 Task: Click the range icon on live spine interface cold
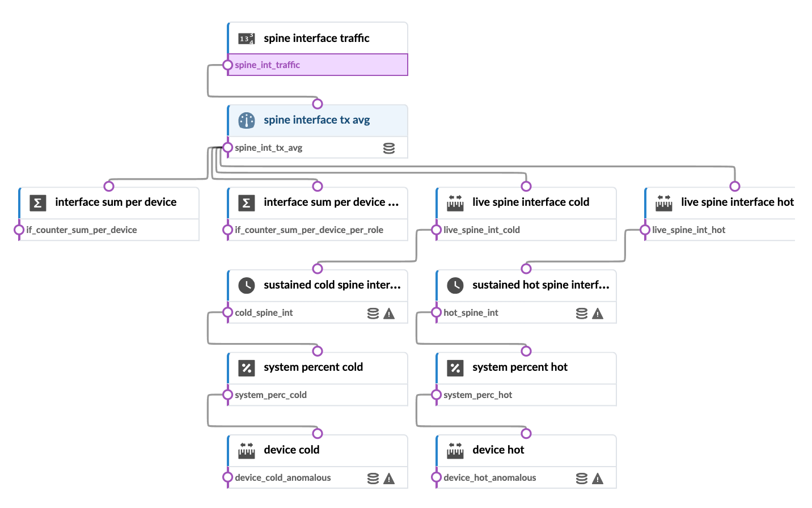pos(455,202)
